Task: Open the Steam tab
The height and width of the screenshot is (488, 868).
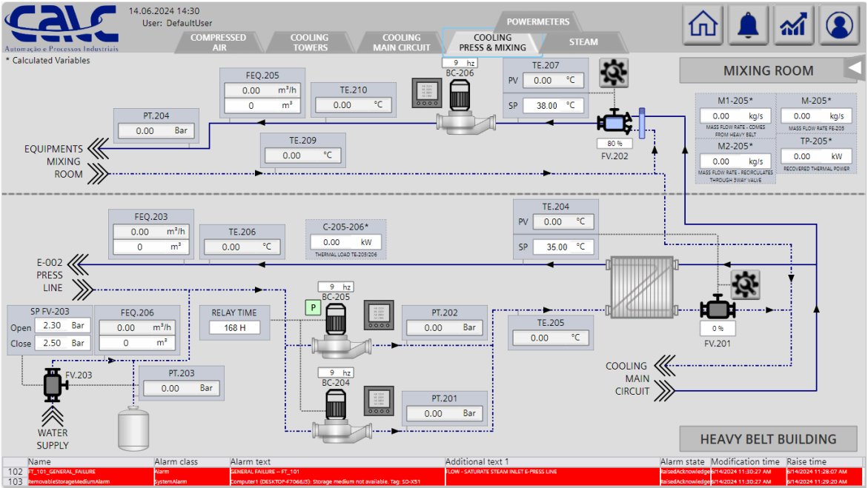Action: tap(583, 42)
